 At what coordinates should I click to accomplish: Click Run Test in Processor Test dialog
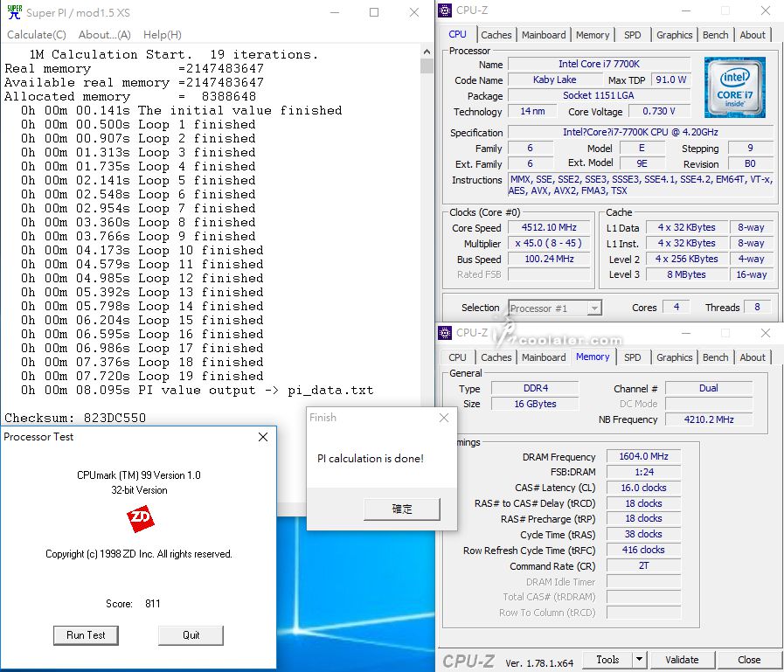[x=86, y=635]
